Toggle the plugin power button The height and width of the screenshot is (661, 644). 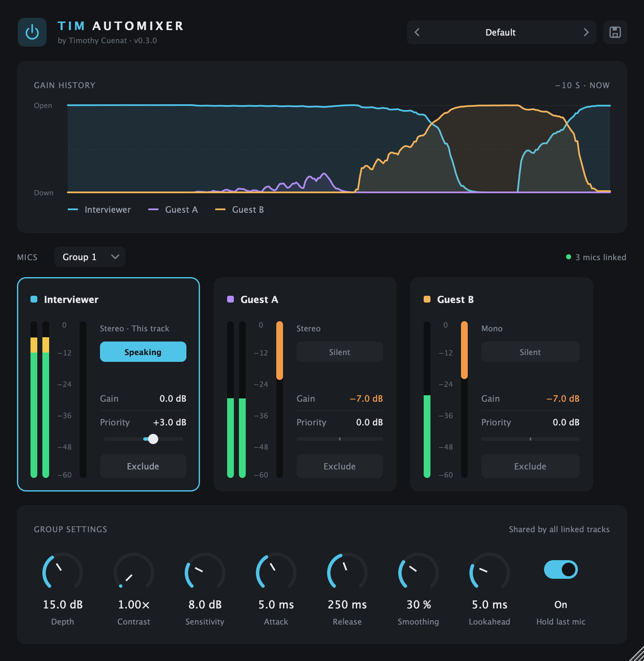pyautogui.click(x=32, y=32)
